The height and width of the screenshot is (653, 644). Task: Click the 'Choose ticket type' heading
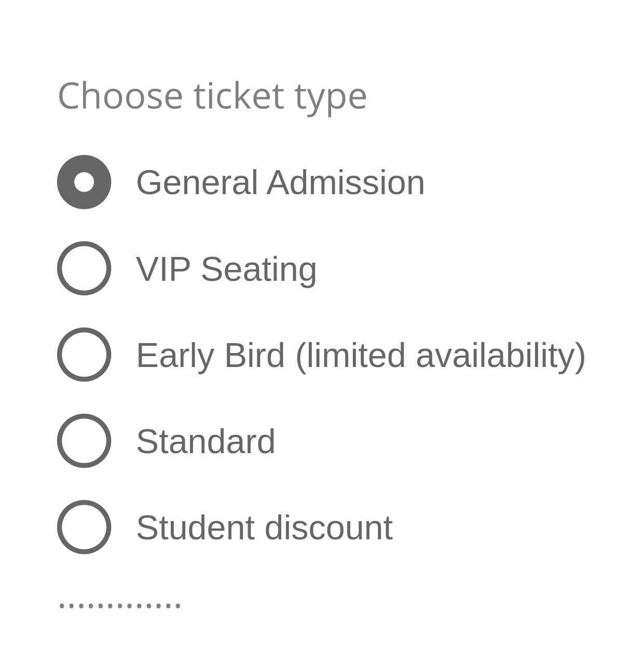[212, 97]
